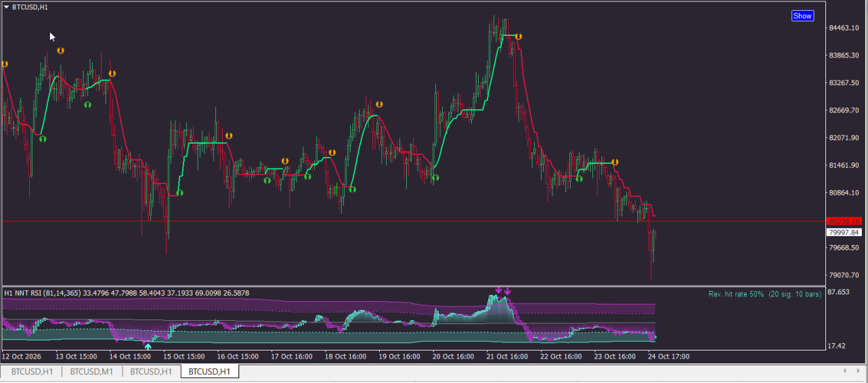Click the 17.42 RSI scale value
This screenshot has width=868, height=383.
click(x=837, y=346)
